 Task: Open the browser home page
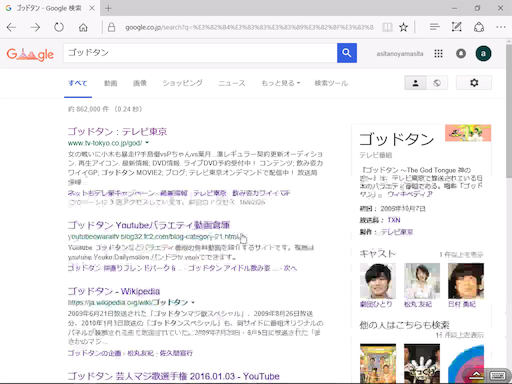[83, 27]
